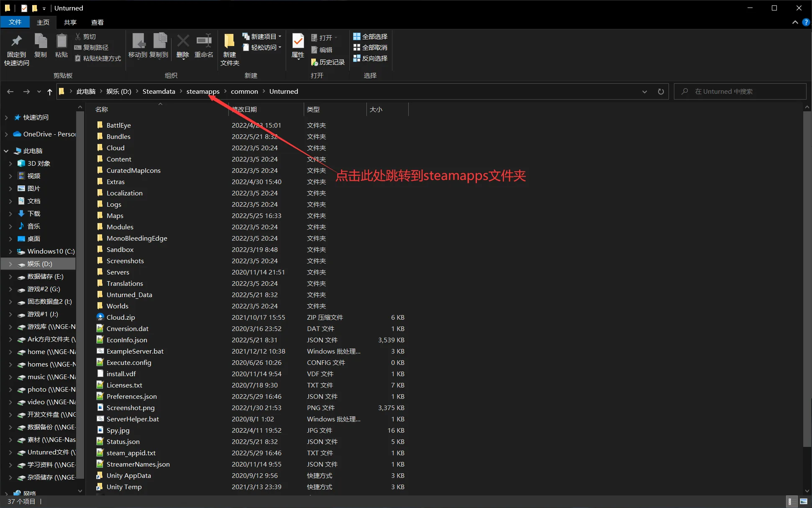This screenshot has width=812, height=508.
Task: Jump to steamapps in the breadcrumb path
Action: (x=203, y=92)
